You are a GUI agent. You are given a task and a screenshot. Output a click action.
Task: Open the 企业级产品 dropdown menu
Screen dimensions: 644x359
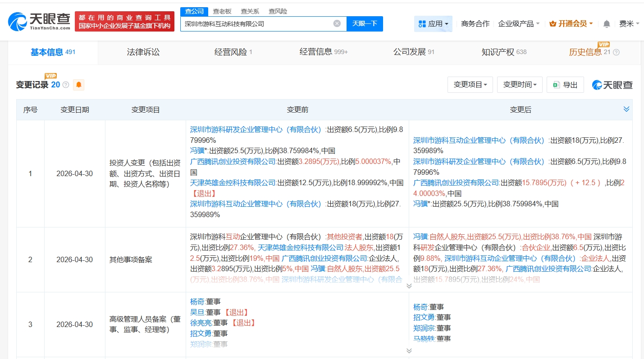coord(519,24)
